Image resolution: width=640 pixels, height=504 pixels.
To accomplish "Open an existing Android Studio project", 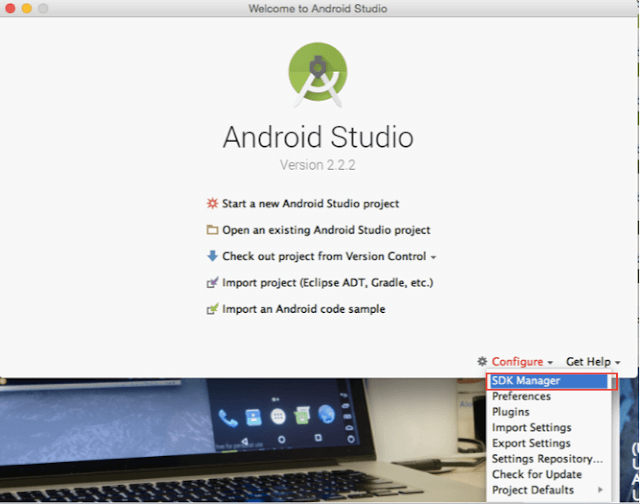I will point(326,230).
